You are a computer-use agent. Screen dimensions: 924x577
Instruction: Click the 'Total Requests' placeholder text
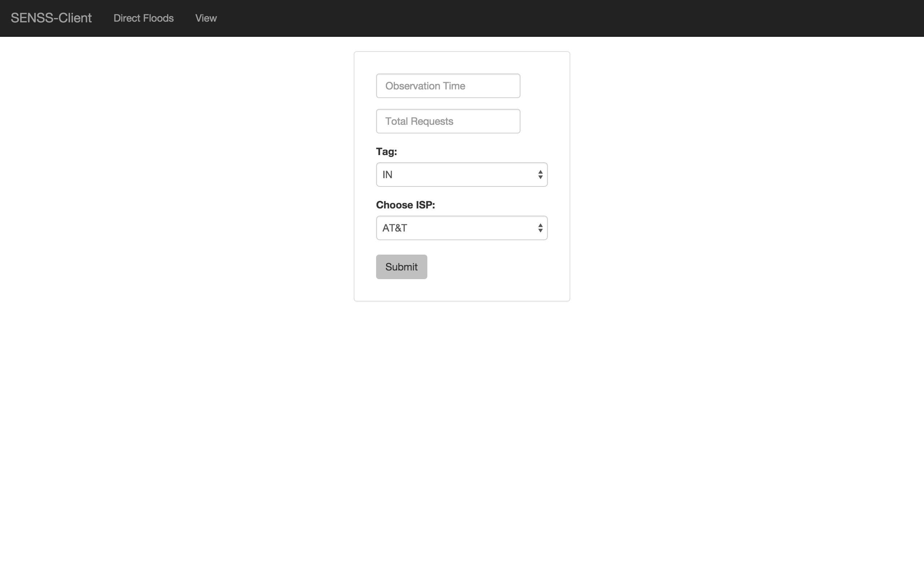coord(419,122)
